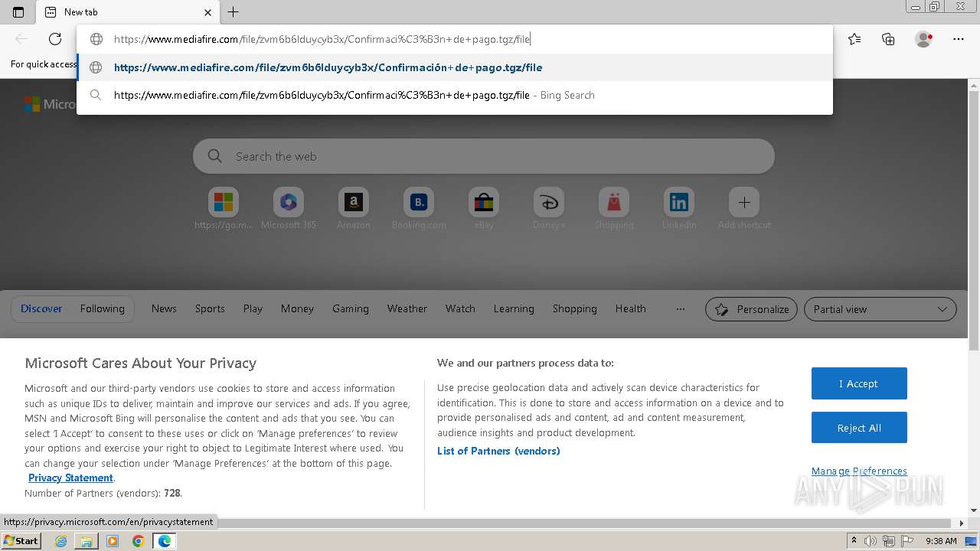Open the network tray icon

tap(889, 541)
